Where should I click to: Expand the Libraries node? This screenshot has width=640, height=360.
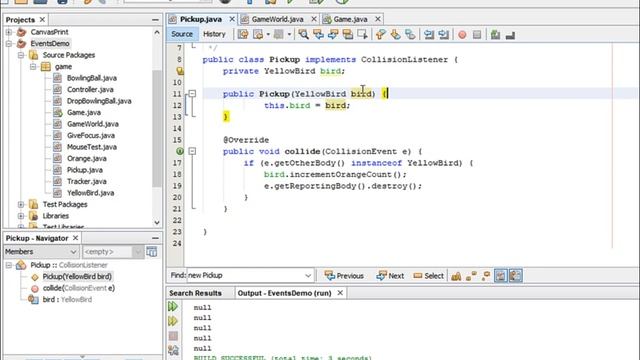[x=21, y=216]
